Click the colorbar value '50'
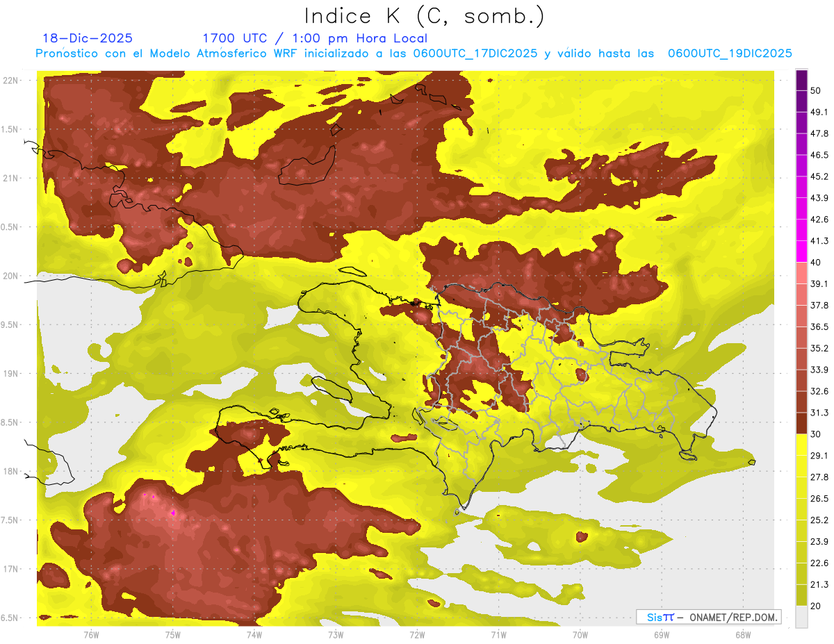 tap(816, 91)
